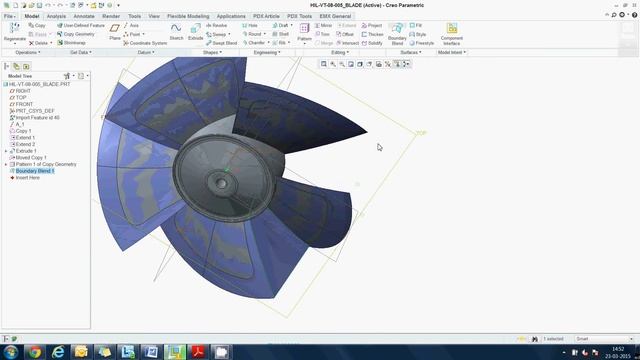640x360 pixels.
Task: Open User-Defined Feature
Action: click(80, 25)
